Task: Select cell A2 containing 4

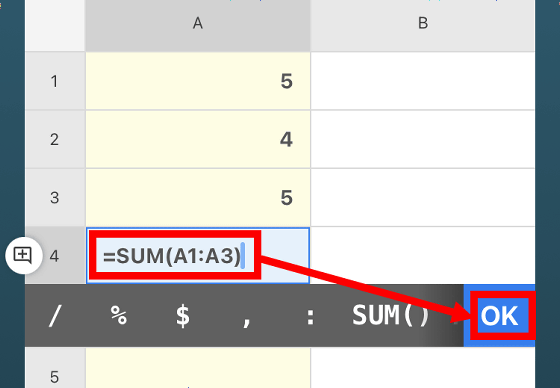Action: [198, 139]
